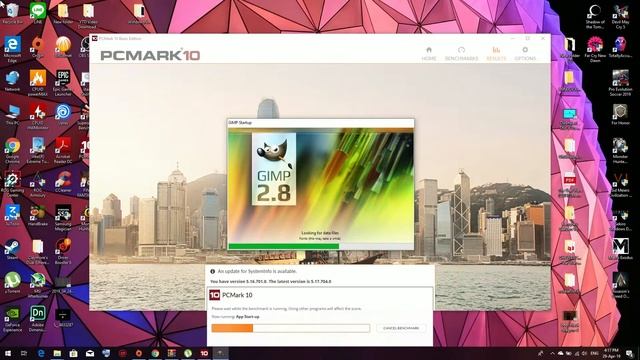Launch Samsung Magician shortcut

click(63, 218)
